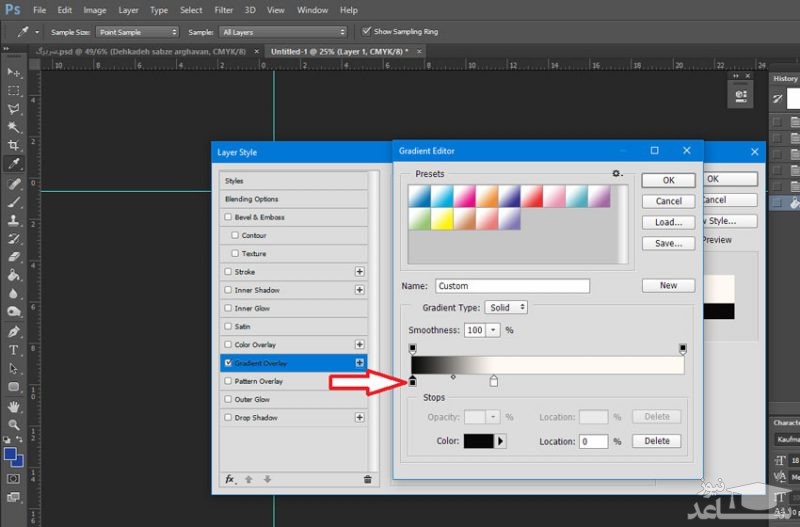Viewport: 800px width, 527px height.
Task: Click the trash icon in Layer Style
Action: 367,479
